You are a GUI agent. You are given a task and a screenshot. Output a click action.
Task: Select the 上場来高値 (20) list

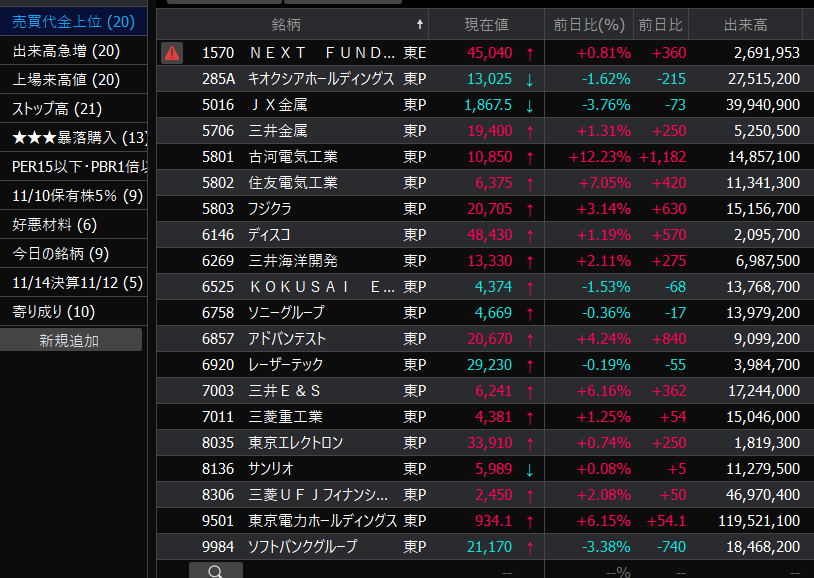coord(66,80)
